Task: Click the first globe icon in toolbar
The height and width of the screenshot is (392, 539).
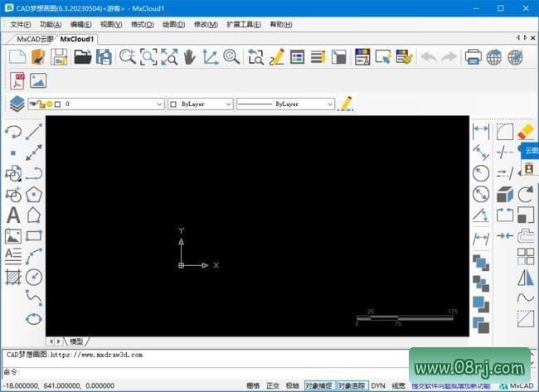Action: coord(494,56)
